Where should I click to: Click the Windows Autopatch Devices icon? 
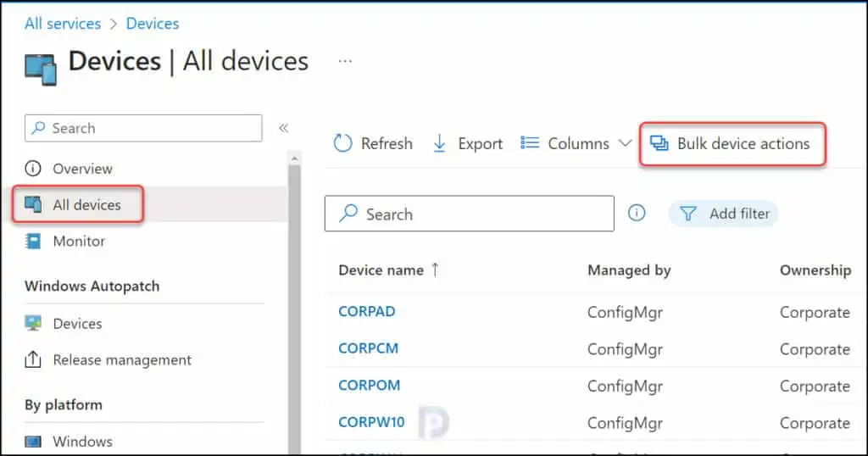[33, 323]
